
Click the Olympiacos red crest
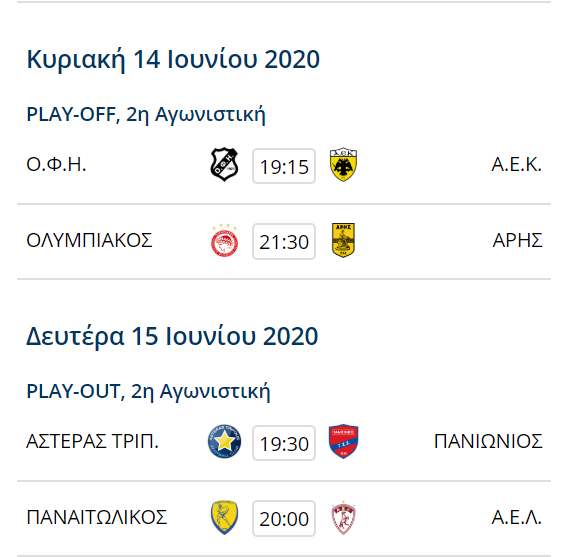coord(224,240)
